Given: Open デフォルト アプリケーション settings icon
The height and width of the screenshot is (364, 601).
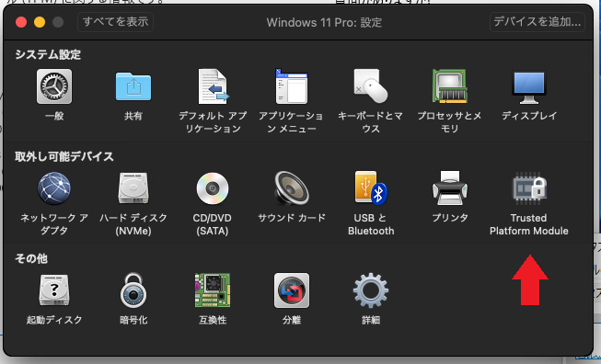Looking at the screenshot, I should point(214,86).
